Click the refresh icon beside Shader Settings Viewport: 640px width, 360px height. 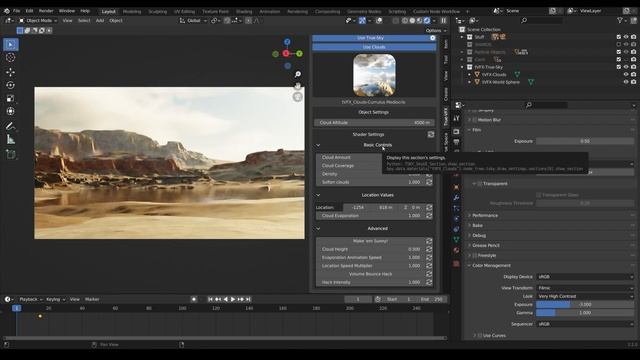point(431,134)
